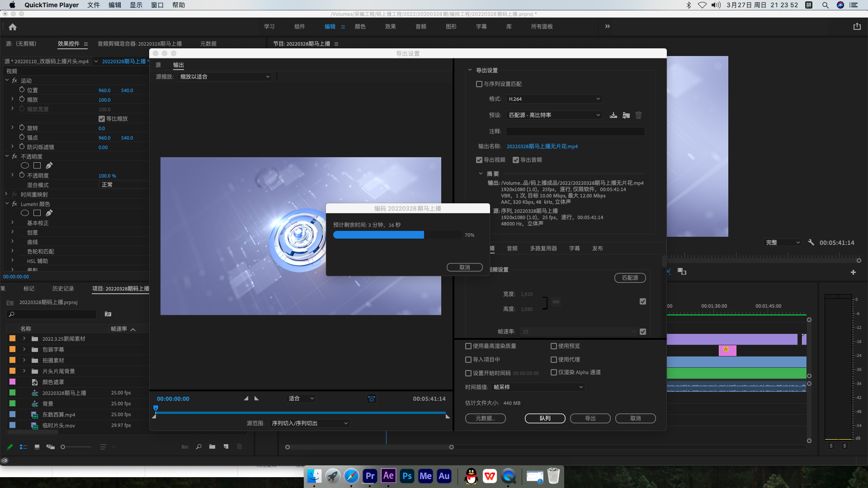Image resolution: width=868 pixels, height=488 pixels.
Task: Toggle the aspect ratio correction icon
Action: (371, 399)
